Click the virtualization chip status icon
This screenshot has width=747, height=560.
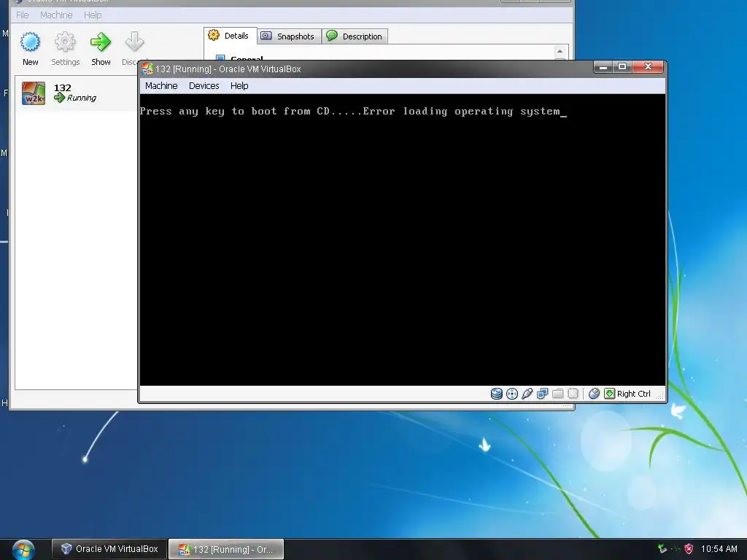[573, 394]
